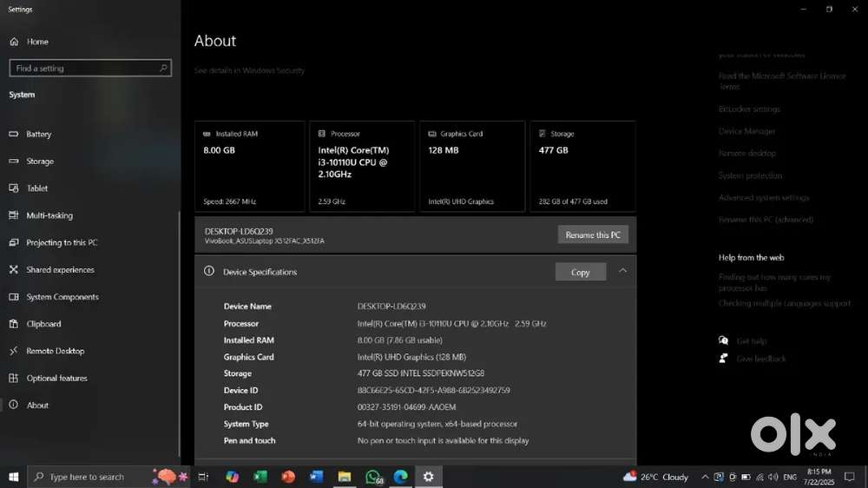
Task: Open File Explorer from taskbar
Action: [x=345, y=477]
